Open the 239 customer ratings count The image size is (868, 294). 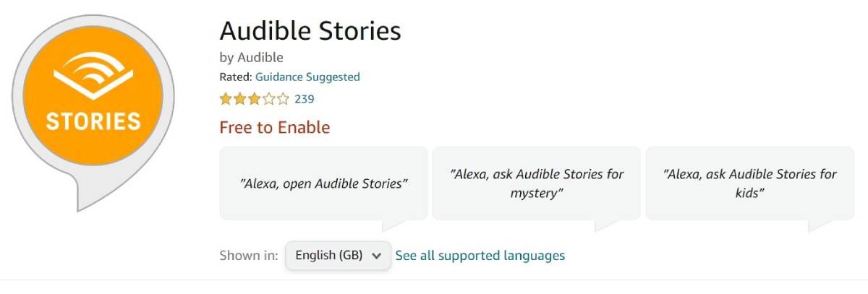304,99
